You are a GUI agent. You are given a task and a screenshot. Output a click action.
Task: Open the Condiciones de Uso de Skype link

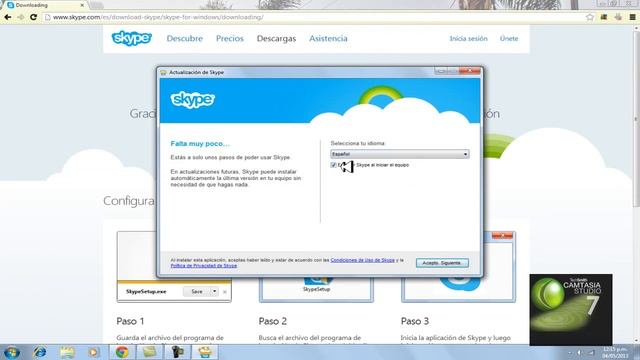coord(362,260)
